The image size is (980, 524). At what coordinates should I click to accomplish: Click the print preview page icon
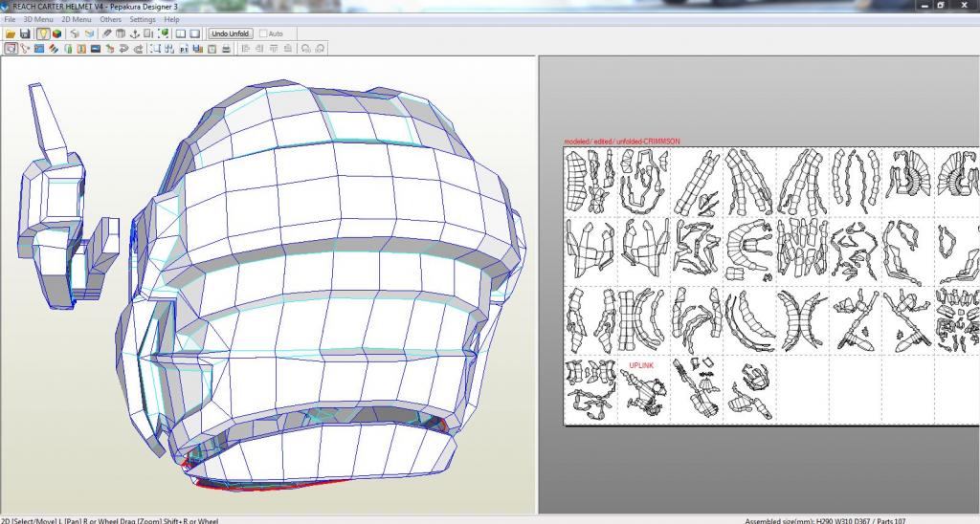212,48
